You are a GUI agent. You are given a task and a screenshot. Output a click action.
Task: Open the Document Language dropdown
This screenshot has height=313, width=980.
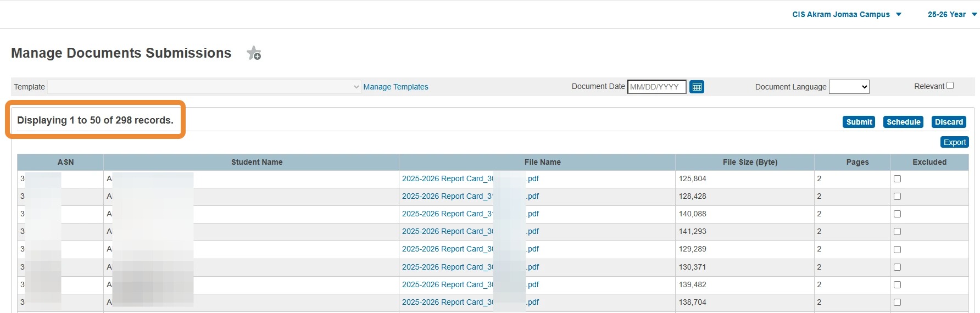(849, 87)
